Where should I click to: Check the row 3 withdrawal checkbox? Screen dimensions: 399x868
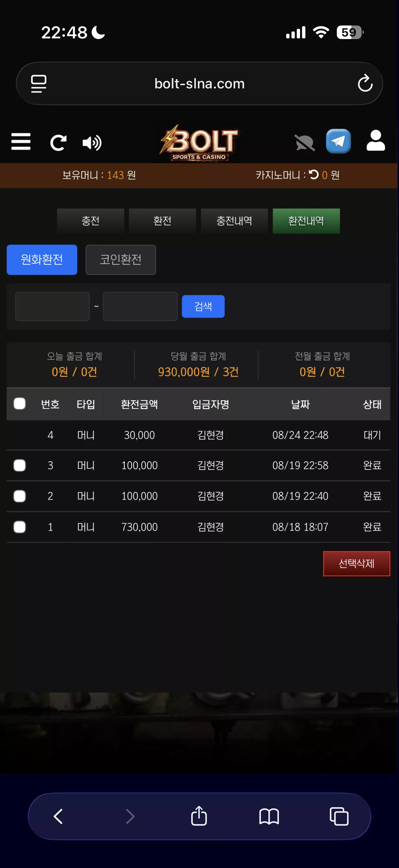[x=20, y=465]
